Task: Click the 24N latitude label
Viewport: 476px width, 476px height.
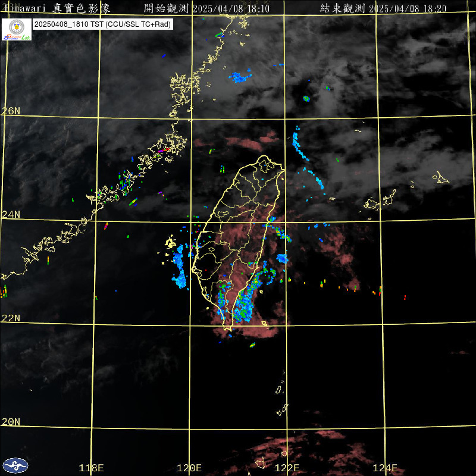Action: [x=11, y=215]
